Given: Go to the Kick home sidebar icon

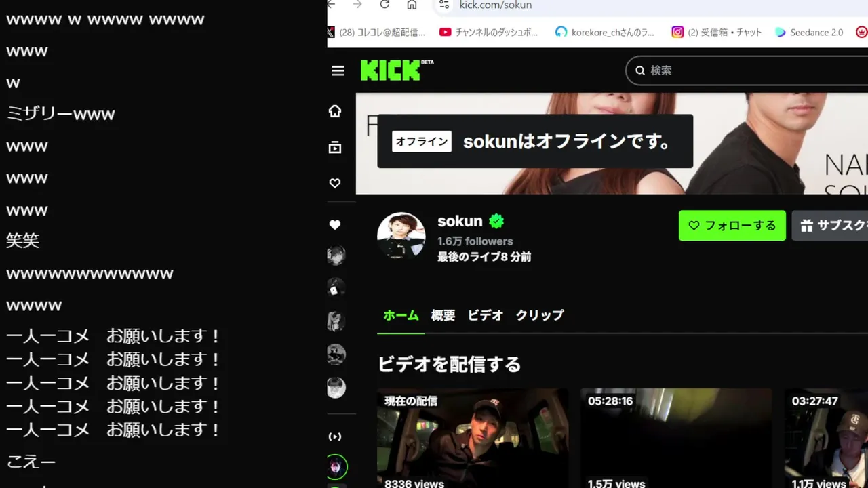Looking at the screenshot, I should coord(335,111).
